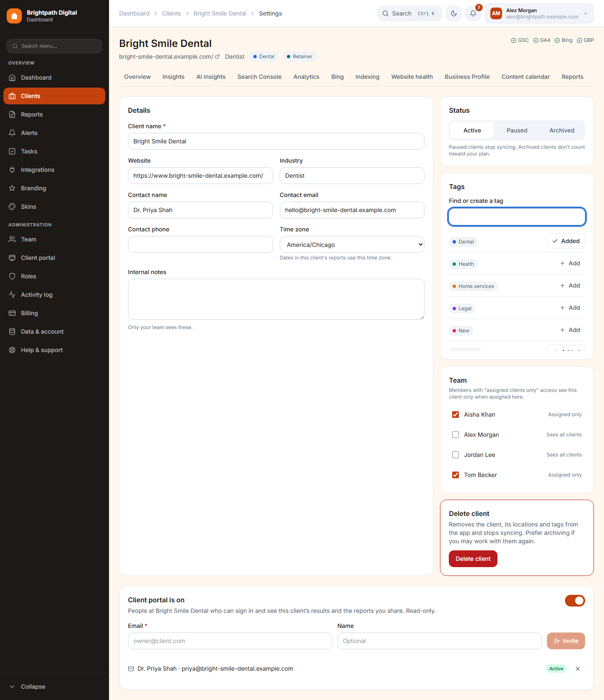Set client status to Paused

coord(517,130)
